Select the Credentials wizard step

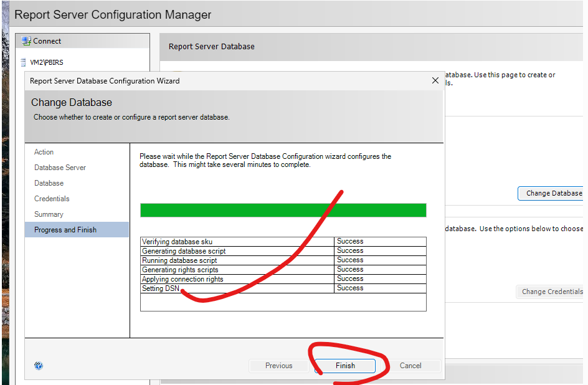[52, 199]
